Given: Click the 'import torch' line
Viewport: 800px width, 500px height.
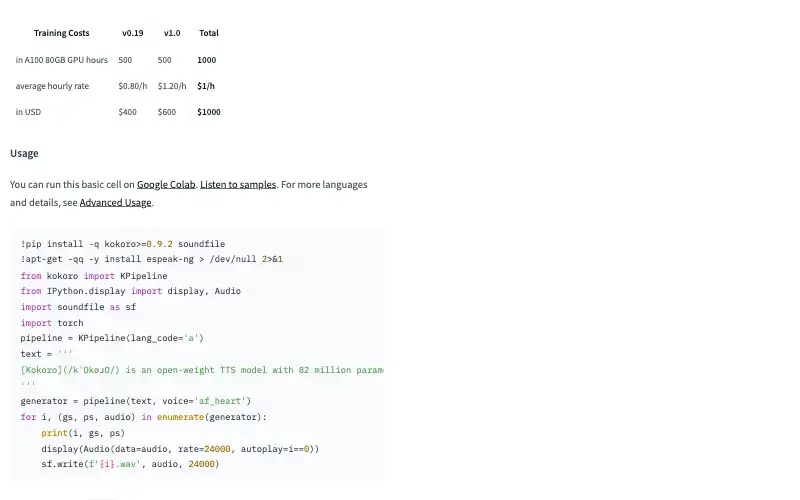Looking at the screenshot, I should click(x=52, y=323).
